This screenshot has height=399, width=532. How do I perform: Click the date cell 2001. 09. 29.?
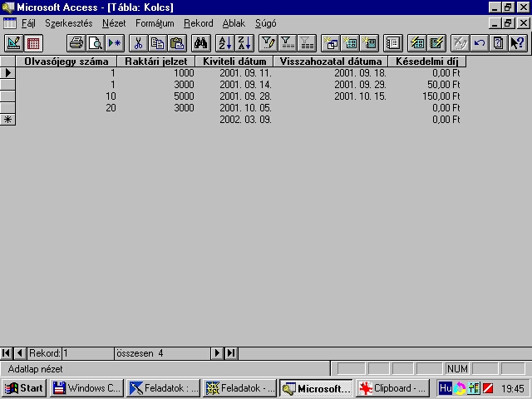331,85
